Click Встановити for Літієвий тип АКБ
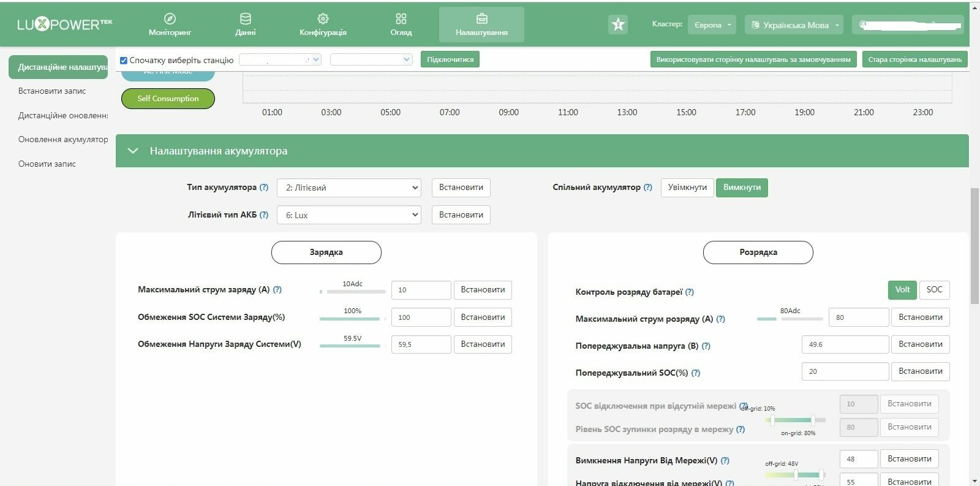The width and height of the screenshot is (980, 486). point(461,215)
